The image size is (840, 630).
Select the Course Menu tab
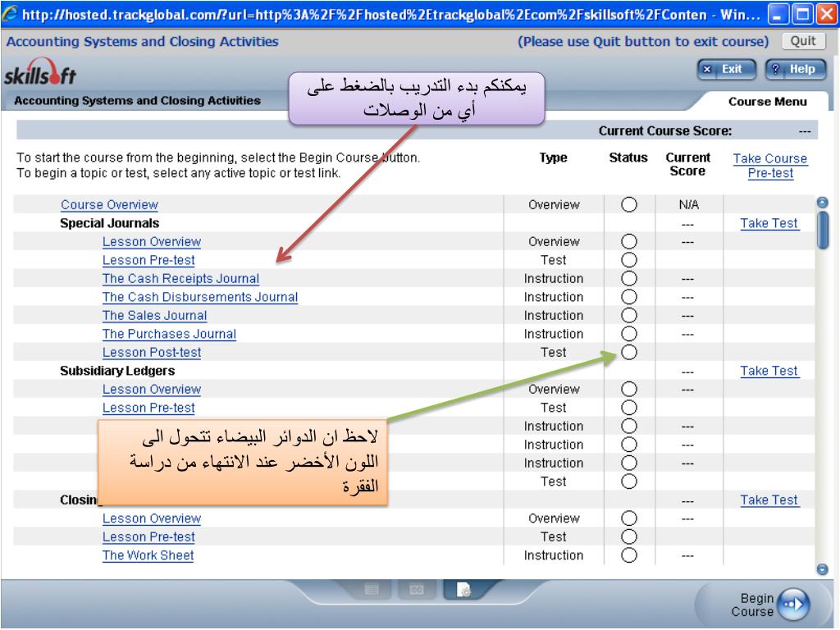[767, 102]
